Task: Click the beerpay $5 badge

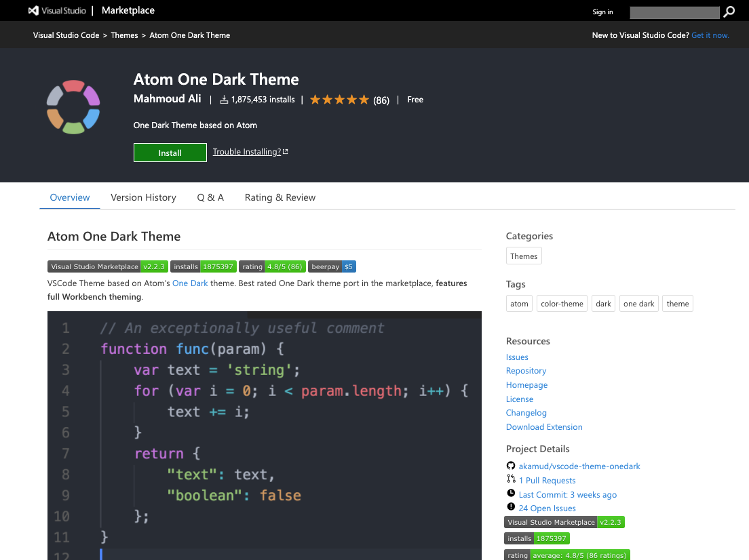Action: [332, 266]
